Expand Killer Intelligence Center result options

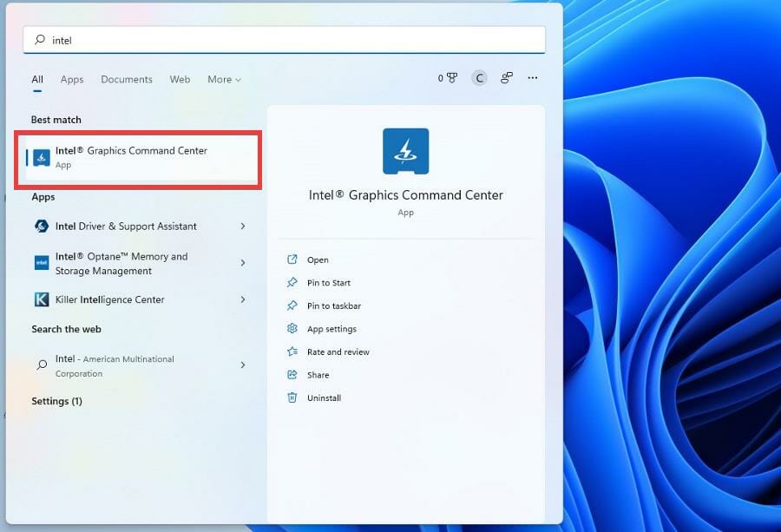coord(243,299)
